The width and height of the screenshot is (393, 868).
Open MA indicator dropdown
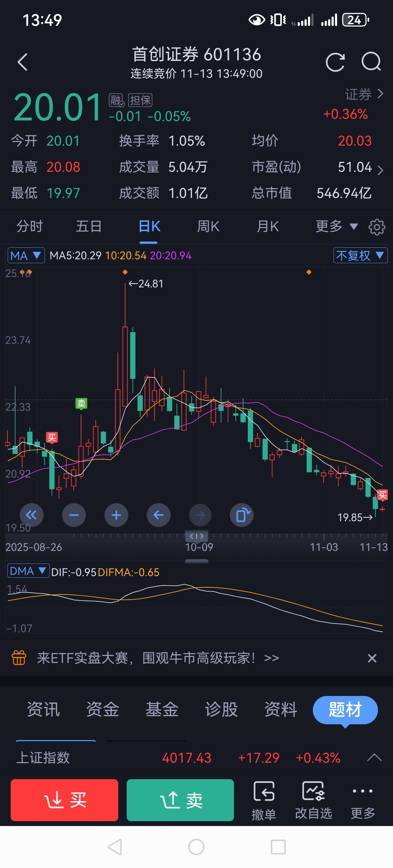coord(26,255)
